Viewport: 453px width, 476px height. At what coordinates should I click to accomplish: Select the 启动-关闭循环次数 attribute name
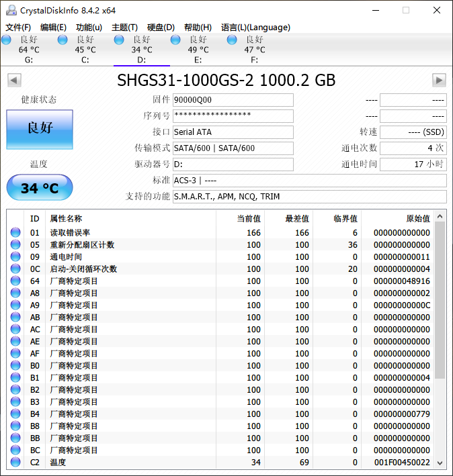(83, 269)
